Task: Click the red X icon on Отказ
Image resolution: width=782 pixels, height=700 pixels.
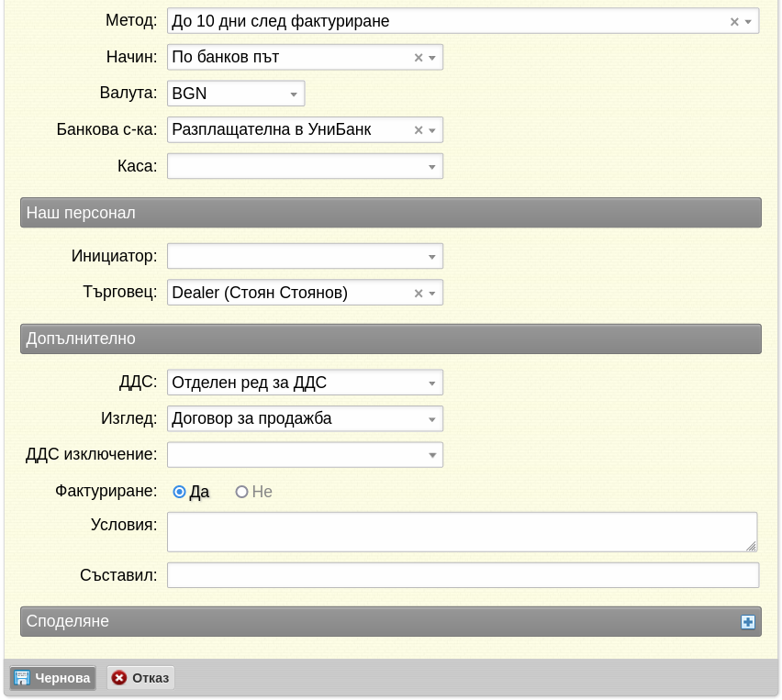Action: 118,678
